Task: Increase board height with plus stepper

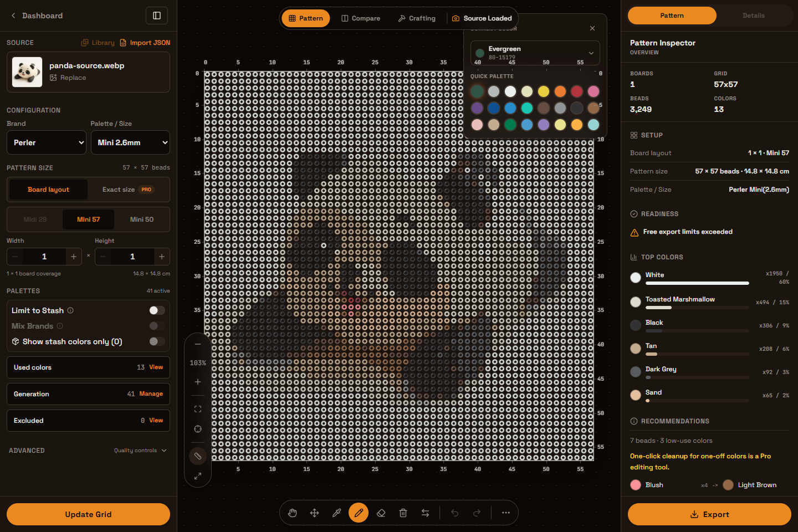Action: [162, 257]
